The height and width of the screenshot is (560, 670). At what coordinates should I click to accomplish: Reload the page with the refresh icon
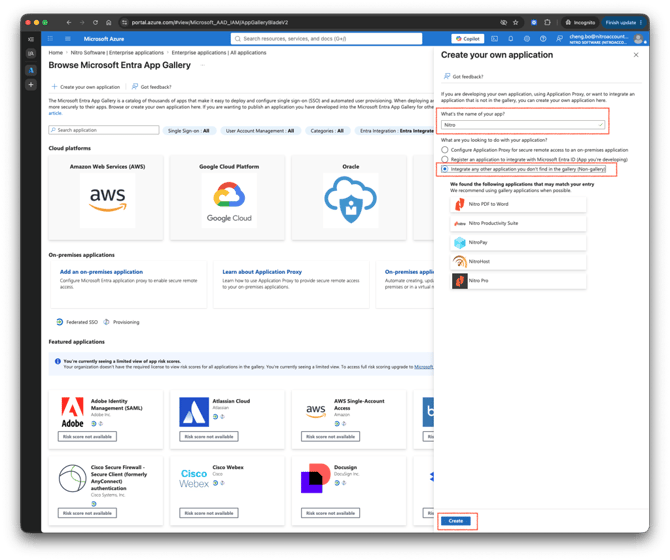tap(95, 22)
